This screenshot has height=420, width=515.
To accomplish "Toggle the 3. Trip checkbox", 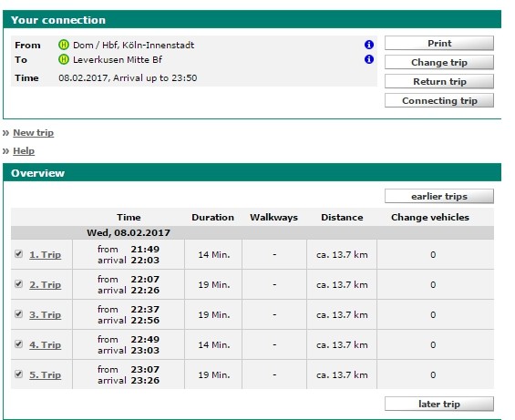I will pos(19,314).
